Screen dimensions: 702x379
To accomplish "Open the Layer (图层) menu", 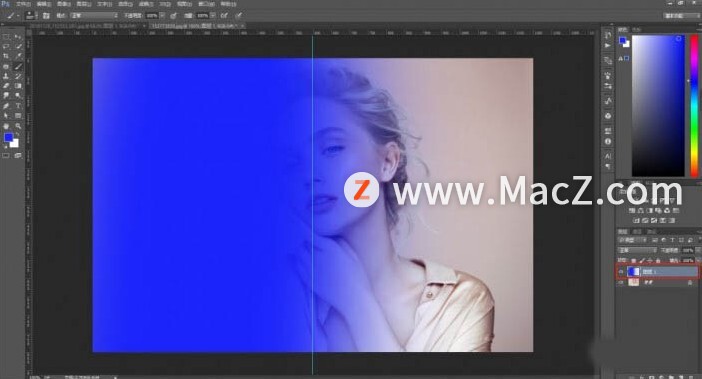I will [84, 4].
